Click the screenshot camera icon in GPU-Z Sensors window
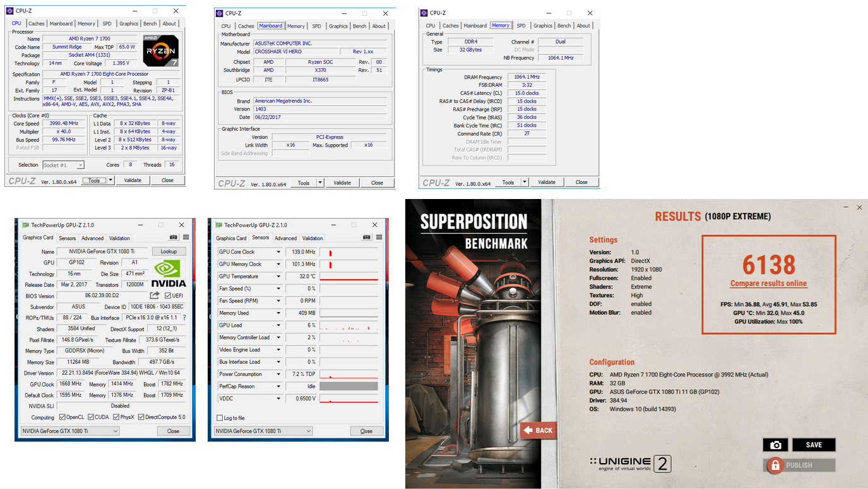 pos(367,238)
